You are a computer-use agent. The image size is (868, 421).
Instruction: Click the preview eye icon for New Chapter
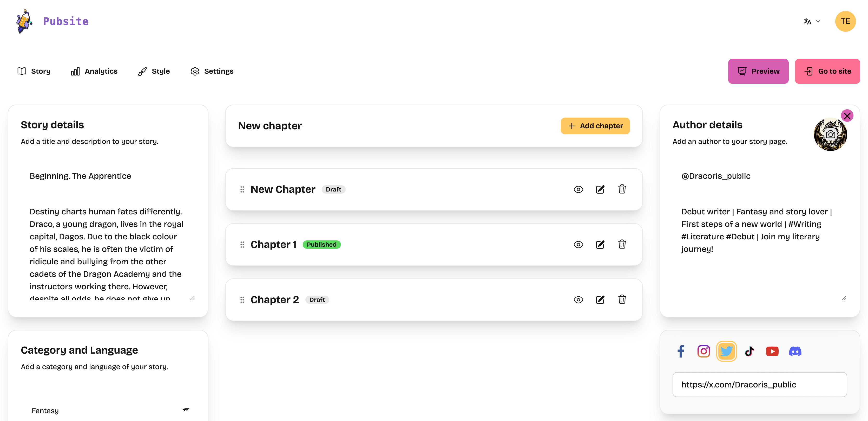(x=578, y=188)
